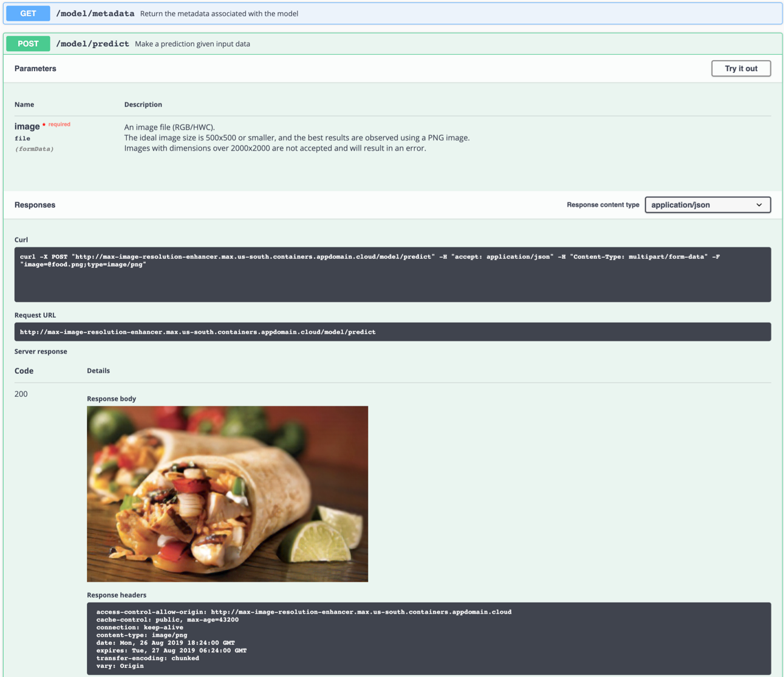The width and height of the screenshot is (784, 677).
Task: Open the Response content type dropdown
Action: pyautogui.click(x=707, y=205)
